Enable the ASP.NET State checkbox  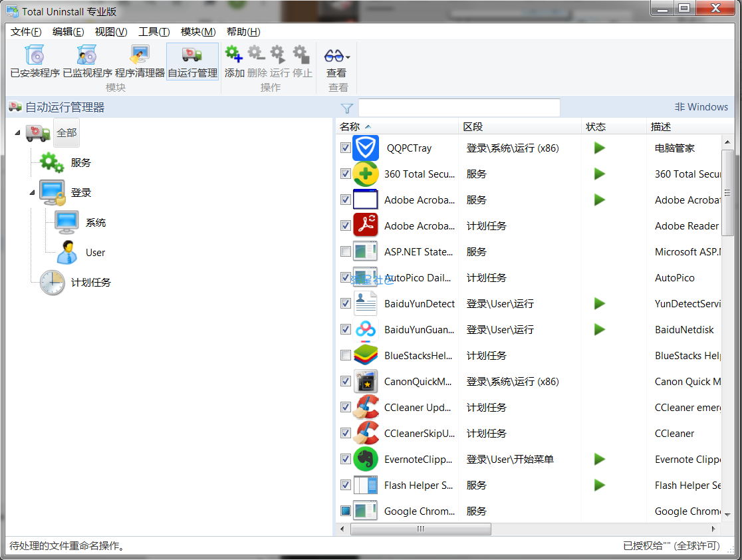click(346, 251)
